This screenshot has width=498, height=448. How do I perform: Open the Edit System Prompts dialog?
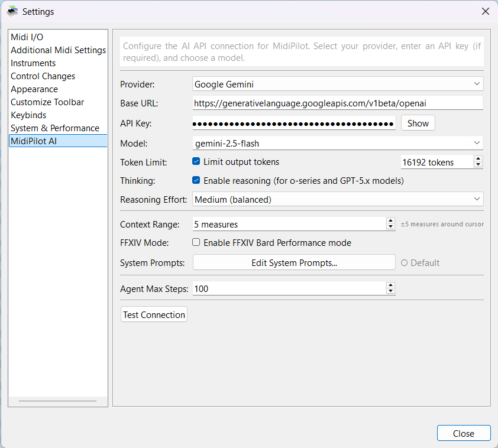[294, 262]
